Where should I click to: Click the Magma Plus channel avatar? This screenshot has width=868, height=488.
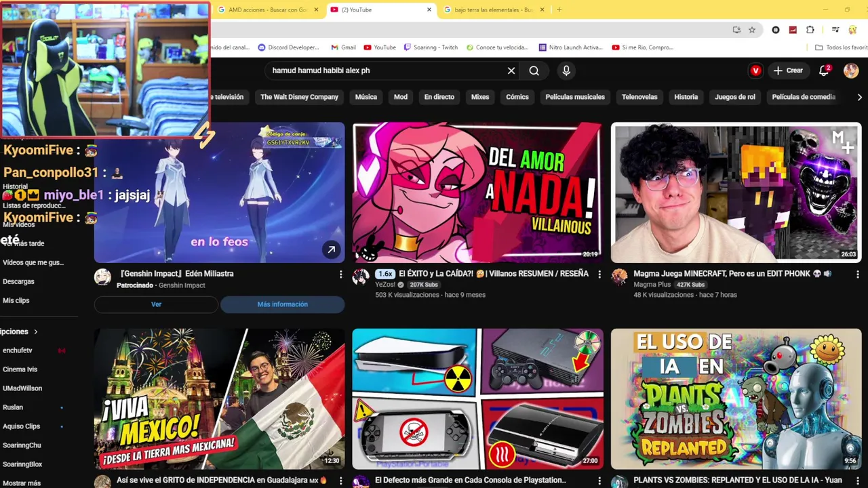(619, 277)
